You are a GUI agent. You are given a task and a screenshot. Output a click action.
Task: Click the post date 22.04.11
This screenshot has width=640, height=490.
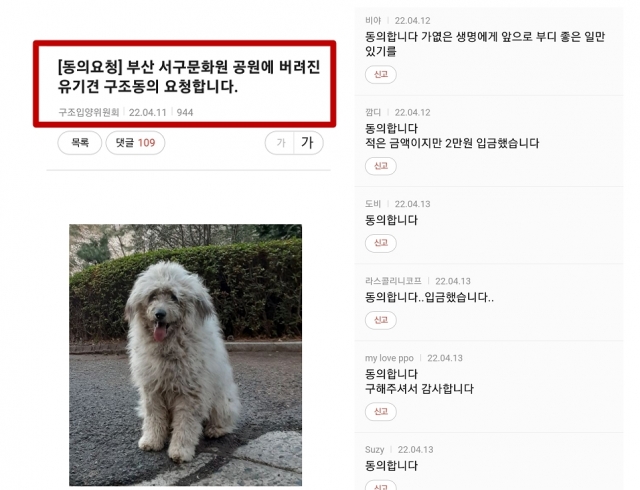[x=148, y=112]
